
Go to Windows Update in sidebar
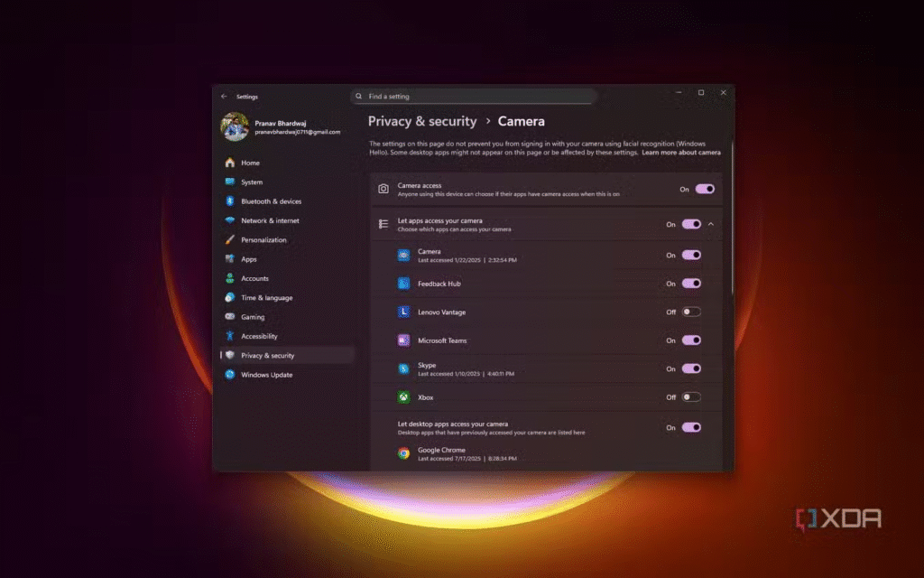tap(266, 375)
